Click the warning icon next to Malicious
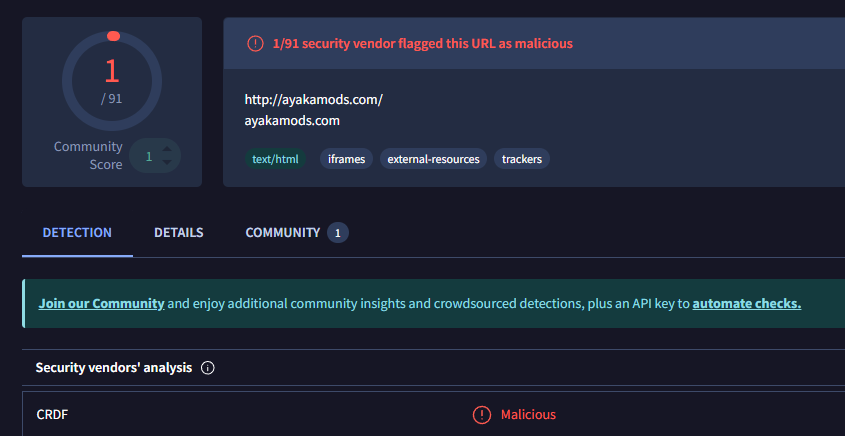Screen dimensions: 845x436 pyautogui.click(x=482, y=415)
